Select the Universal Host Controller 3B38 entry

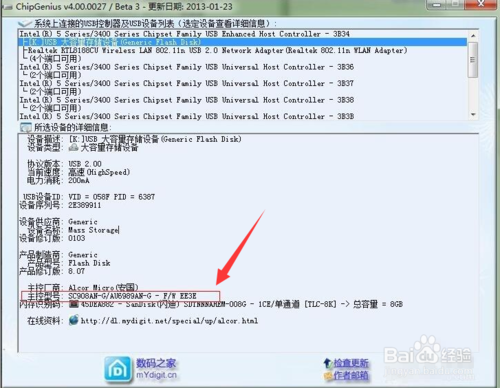click(187, 100)
